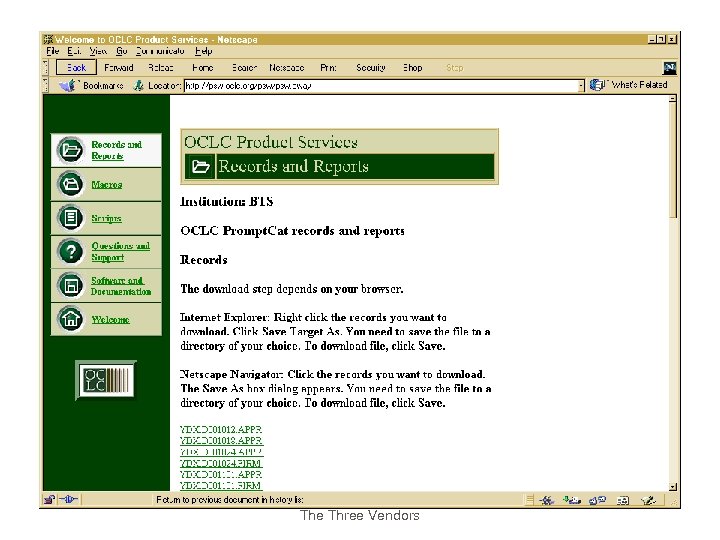Click the Welcome house icon
720x540 pixels.
pos(70,319)
